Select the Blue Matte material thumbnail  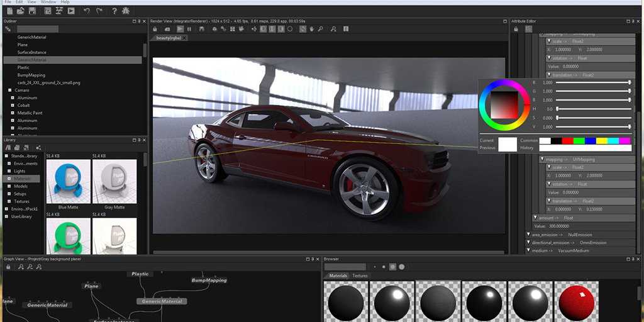click(68, 182)
